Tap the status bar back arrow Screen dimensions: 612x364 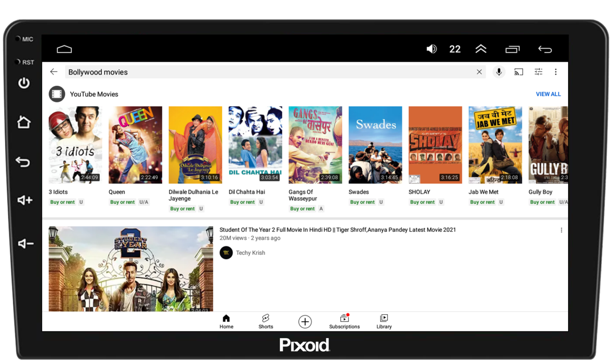click(545, 49)
